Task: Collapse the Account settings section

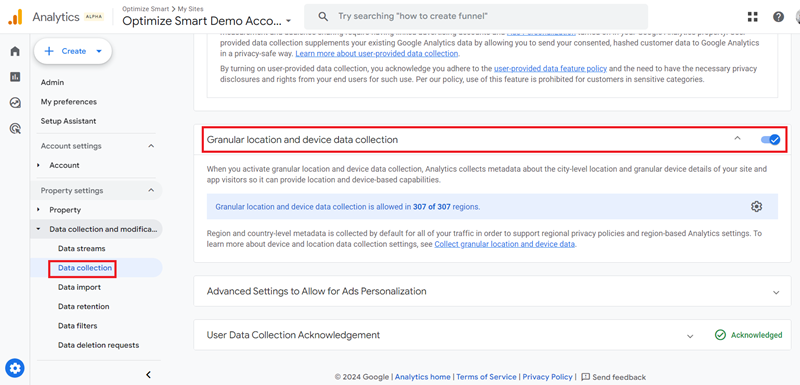Action: [x=151, y=146]
